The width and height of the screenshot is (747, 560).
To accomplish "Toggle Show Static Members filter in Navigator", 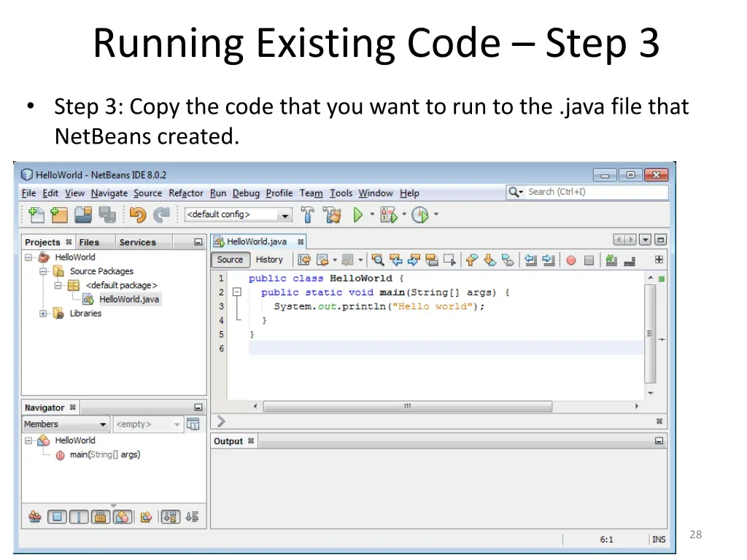I will (x=79, y=517).
